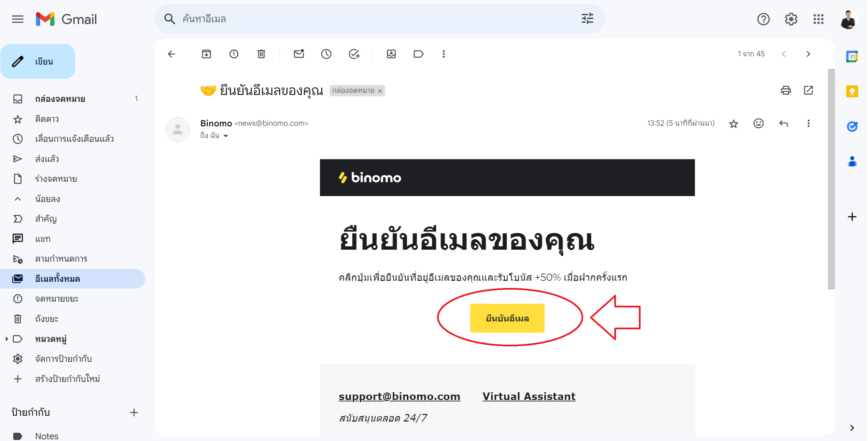This screenshot has width=868, height=441.
Task: Open the แชท chats folder
Action: (73, 239)
